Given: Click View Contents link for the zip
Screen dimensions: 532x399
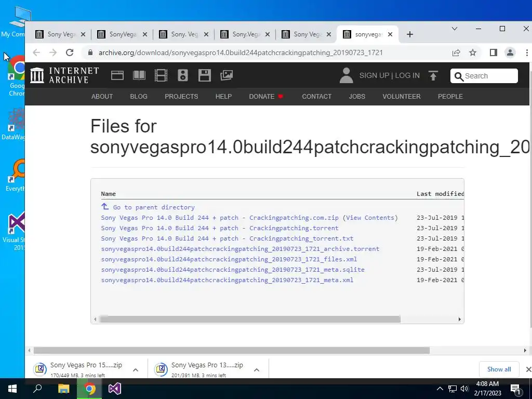Looking at the screenshot, I should coord(370,218).
